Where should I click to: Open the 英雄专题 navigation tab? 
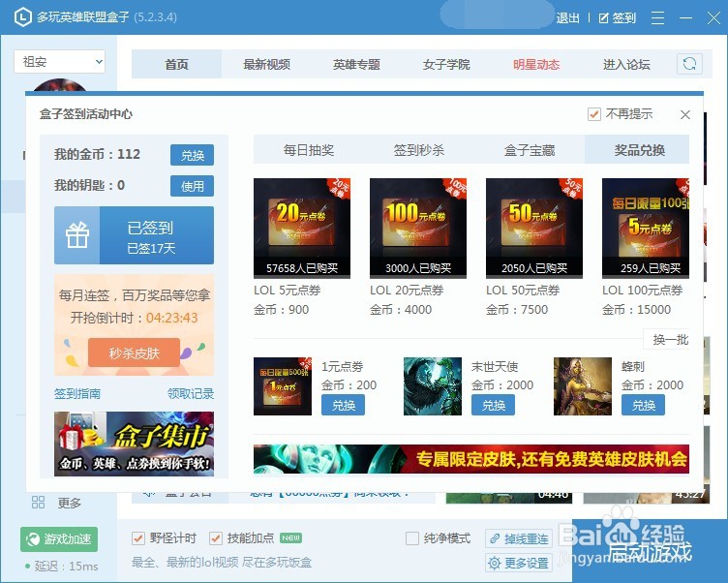[356, 64]
